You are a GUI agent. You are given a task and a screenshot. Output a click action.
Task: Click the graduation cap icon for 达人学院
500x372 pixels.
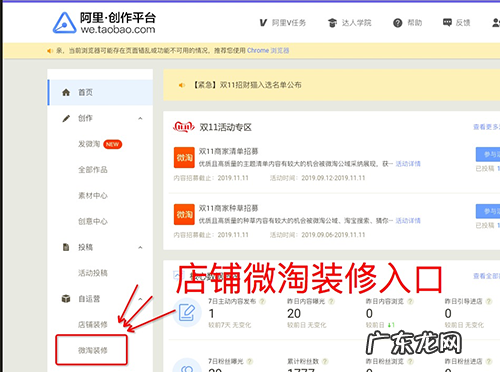(x=332, y=23)
